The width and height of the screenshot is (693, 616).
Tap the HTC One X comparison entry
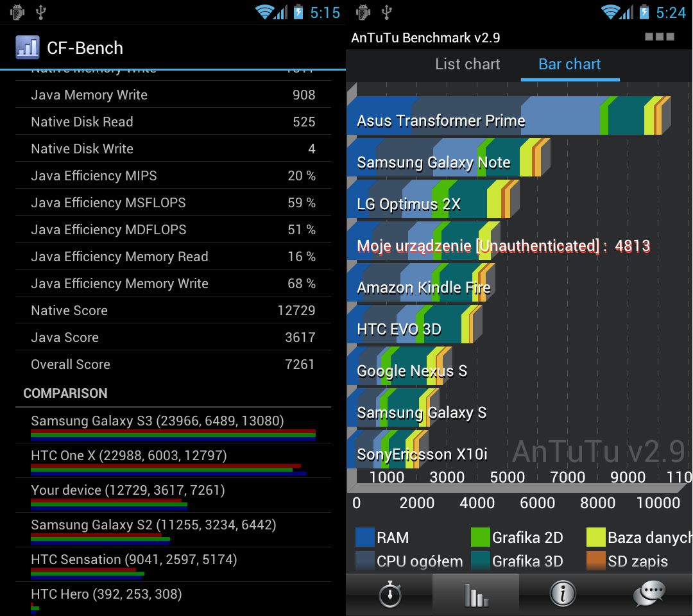[x=173, y=461]
